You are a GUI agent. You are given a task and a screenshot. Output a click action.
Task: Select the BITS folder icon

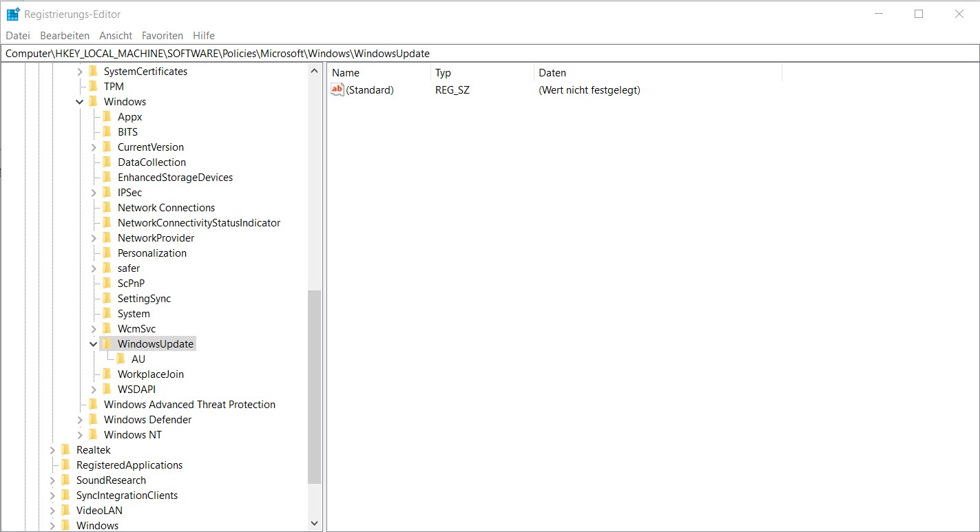coord(107,131)
